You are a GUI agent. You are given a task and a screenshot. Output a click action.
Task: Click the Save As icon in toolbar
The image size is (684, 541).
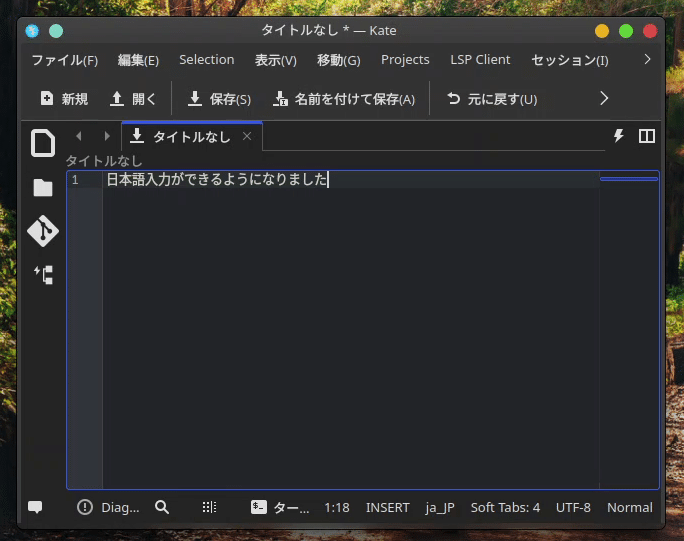tap(280, 99)
